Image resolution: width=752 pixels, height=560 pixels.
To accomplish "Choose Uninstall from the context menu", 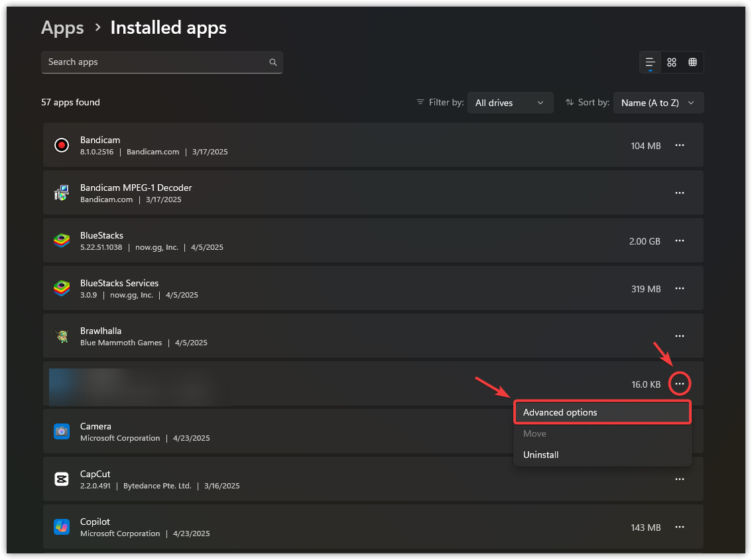I will coord(541,455).
